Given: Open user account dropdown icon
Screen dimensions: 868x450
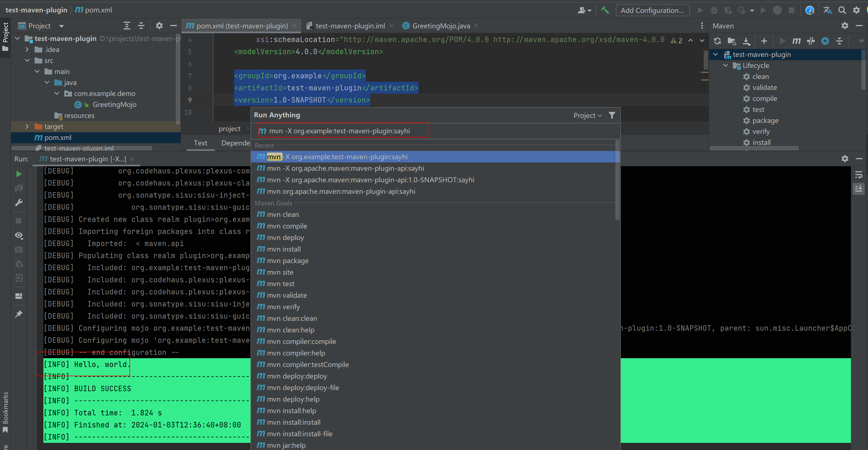Looking at the screenshot, I should (x=584, y=10).
